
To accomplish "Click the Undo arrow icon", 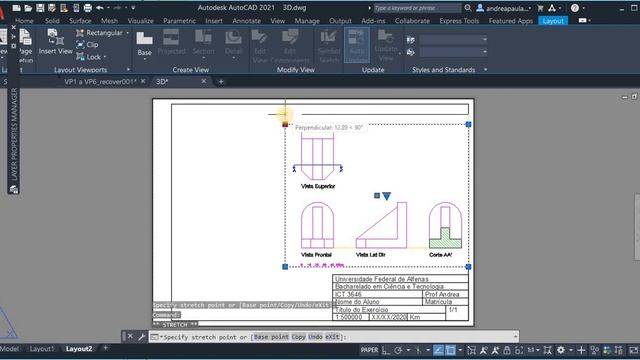I will [100, 8].
